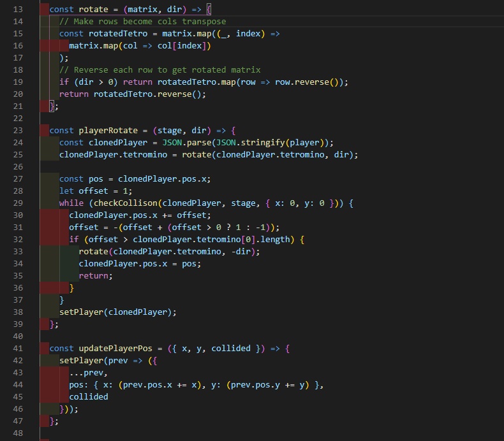
Task: Click 'clonedPlayer.pos.x += offset' on line 30
Action: (138, 215)
